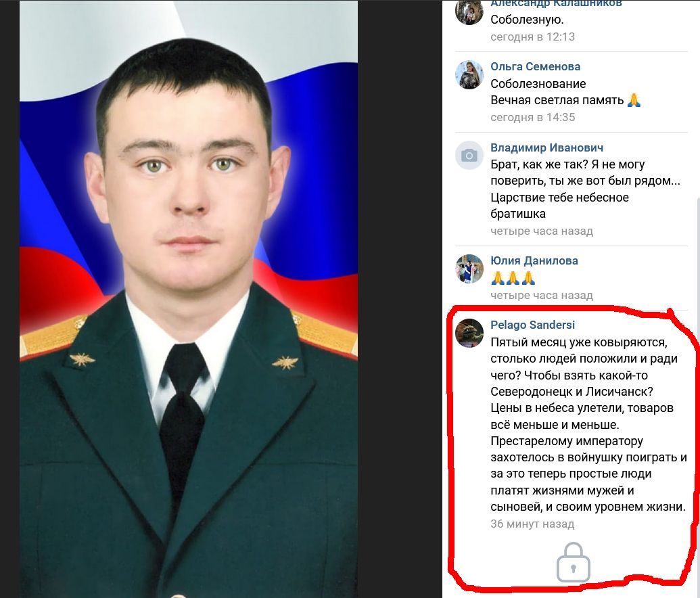This screenshot has width=700, height=598.
Task: Click timestamp 'сегодня в 12:13'
Action: tap(532, 37)
